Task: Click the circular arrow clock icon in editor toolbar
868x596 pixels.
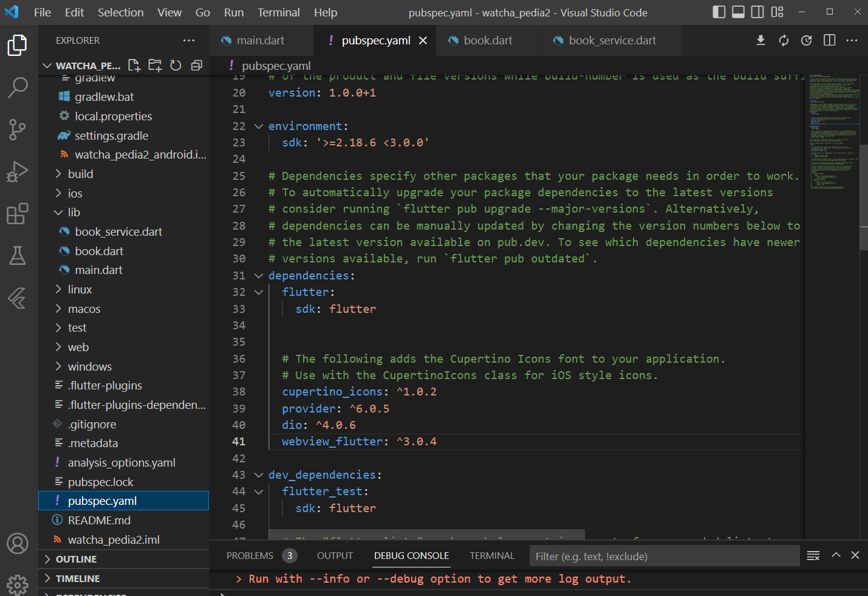Action: pos(807,41)
